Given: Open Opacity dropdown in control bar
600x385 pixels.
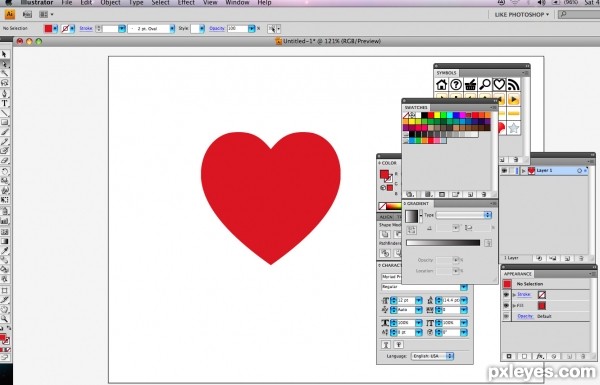Looking at the screenshot, I should click(251, 29).
